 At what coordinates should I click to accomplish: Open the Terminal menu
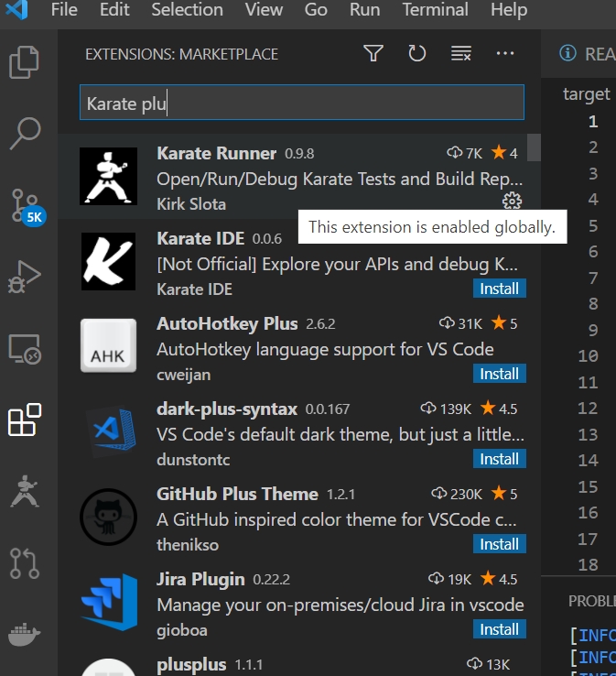(435, 11)
